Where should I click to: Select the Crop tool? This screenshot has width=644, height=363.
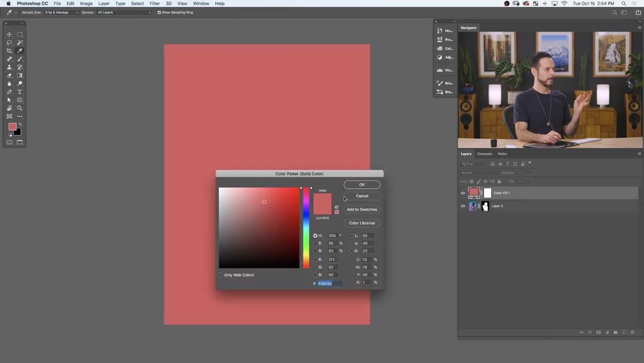9,51
